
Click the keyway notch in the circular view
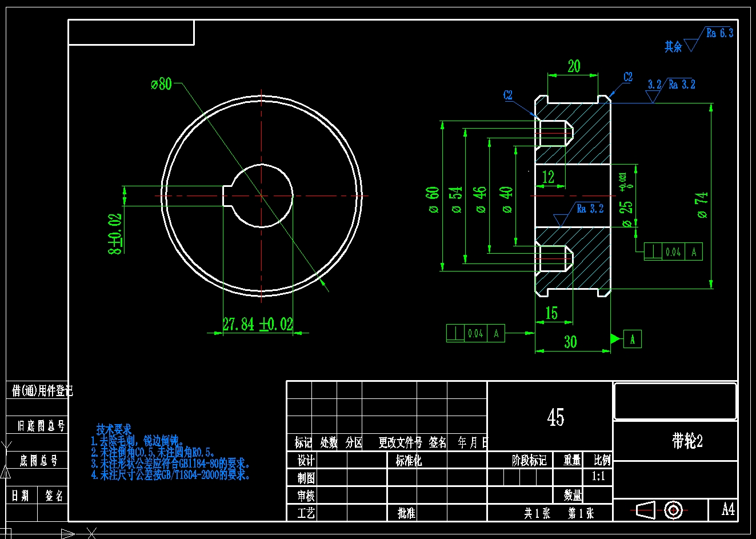(229, 195)
